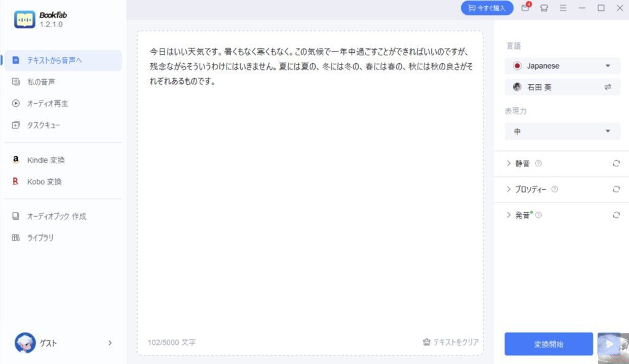Open the Japanese language dropdown
Viewport: 629px width, 364px height.
(562, 66)
